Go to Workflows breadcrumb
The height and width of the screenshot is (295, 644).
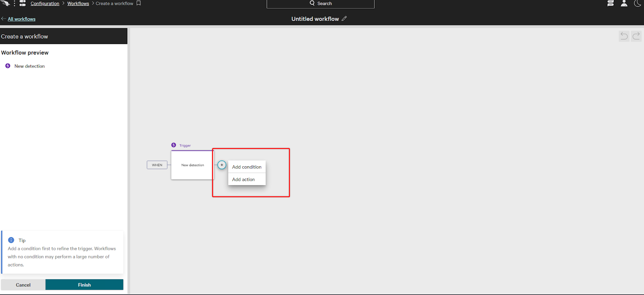[78, 3]
